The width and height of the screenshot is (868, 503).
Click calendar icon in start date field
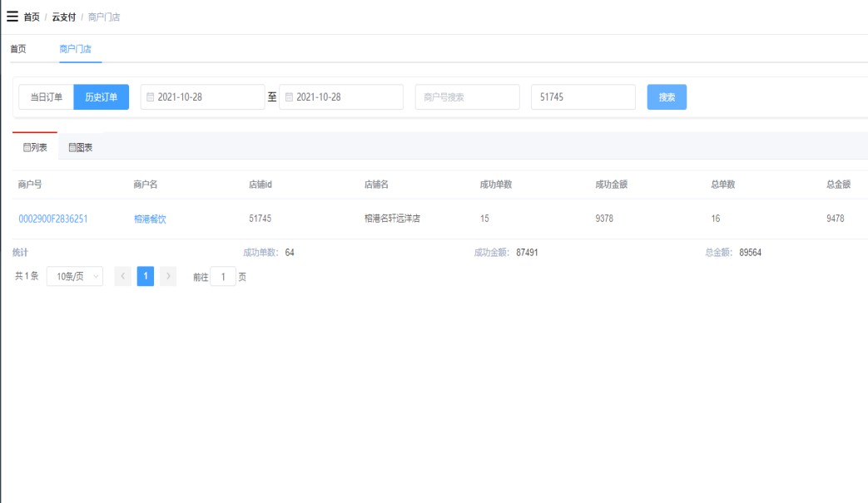click(x=151, y=97)
